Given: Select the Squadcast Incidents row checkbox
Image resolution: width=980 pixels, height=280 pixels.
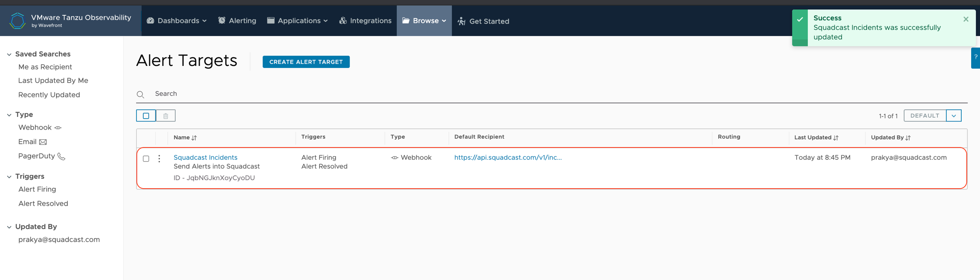Looking at the screenshot, I should (x=146, y=158).
